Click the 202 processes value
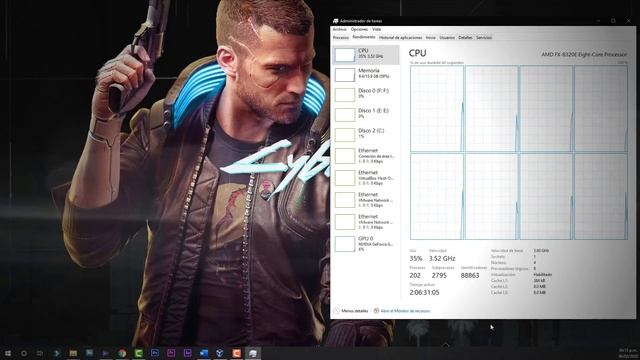This screenshot has width=640, height=360. pos(415,276)
